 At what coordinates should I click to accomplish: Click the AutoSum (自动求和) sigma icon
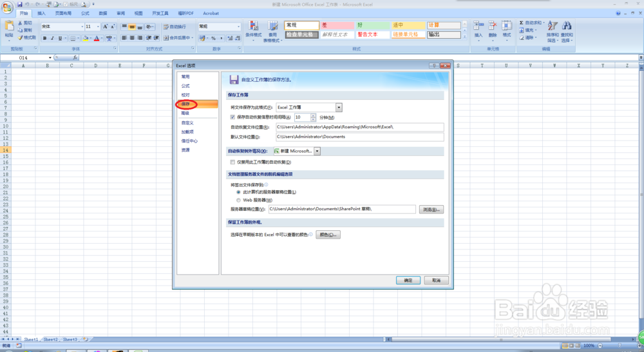[x=521, y=23]
